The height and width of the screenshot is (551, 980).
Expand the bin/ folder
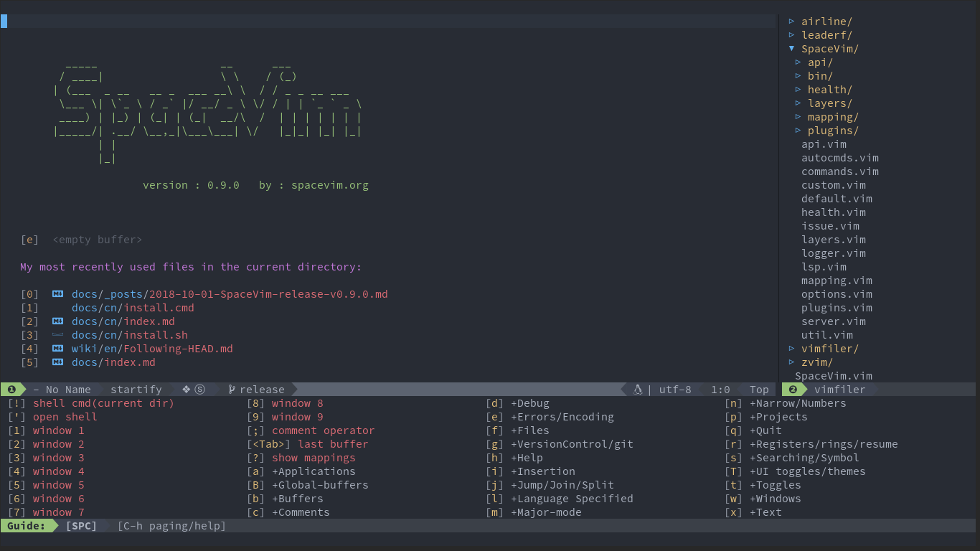[798, 76]
